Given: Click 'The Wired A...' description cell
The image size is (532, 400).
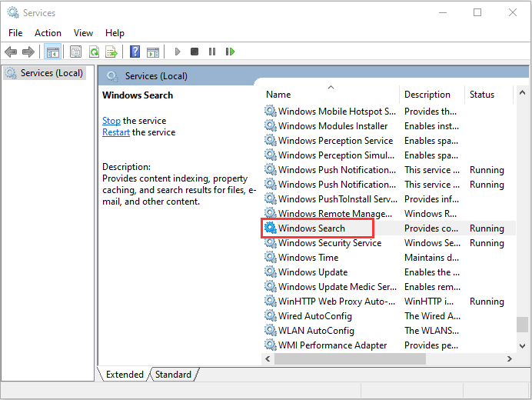Looking at the screenshot, I should 432,316.
